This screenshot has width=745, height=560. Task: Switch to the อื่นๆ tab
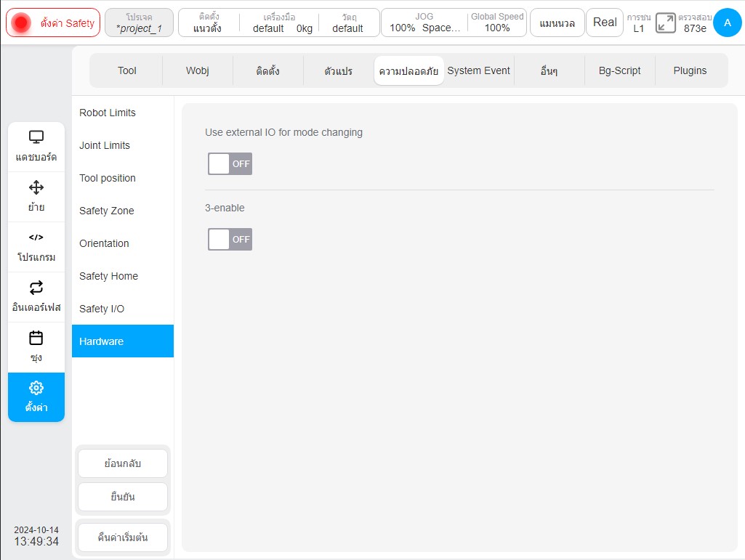point(549,70)
